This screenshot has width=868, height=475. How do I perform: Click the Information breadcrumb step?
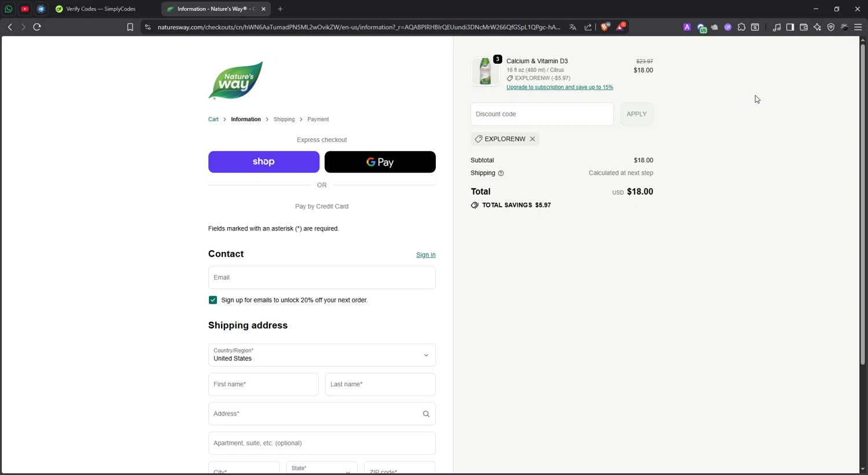246,119
